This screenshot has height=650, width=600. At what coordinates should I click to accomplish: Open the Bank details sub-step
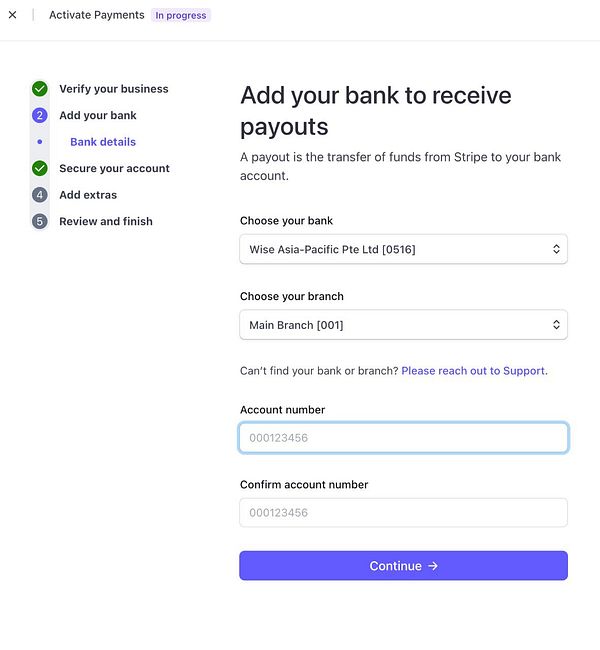[103, 142]
